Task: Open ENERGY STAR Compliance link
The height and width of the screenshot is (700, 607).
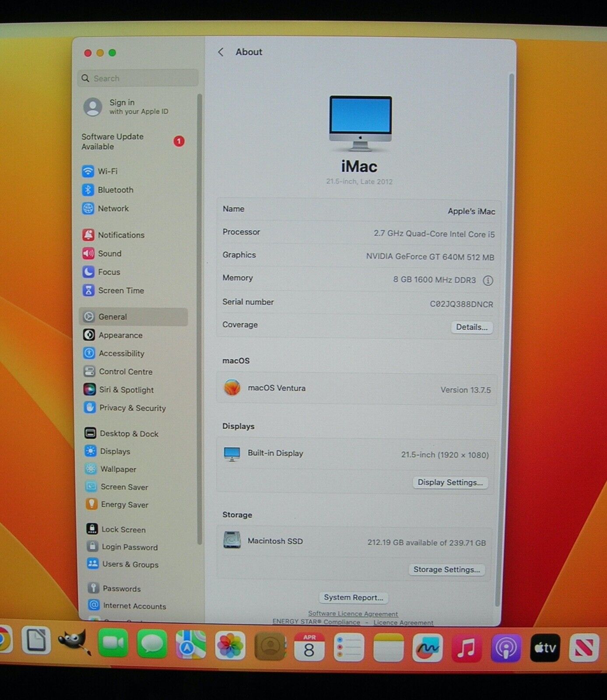Action: (316, 622)
